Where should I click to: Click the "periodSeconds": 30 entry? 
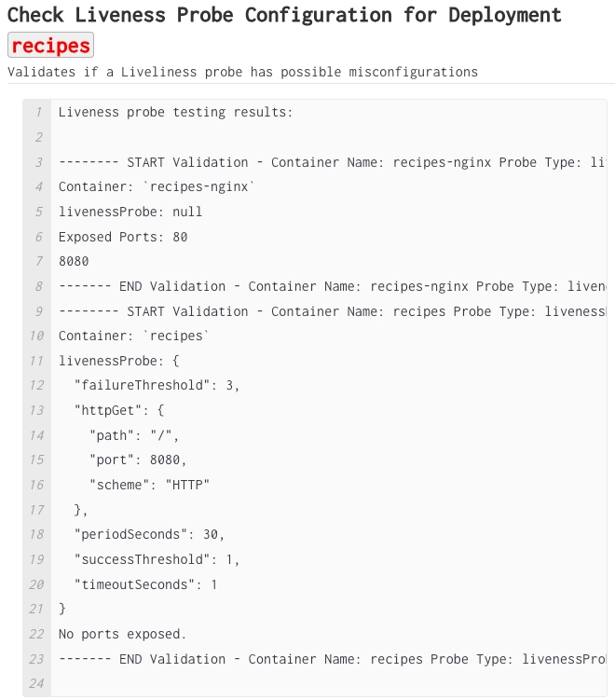(x=149, y=534)
